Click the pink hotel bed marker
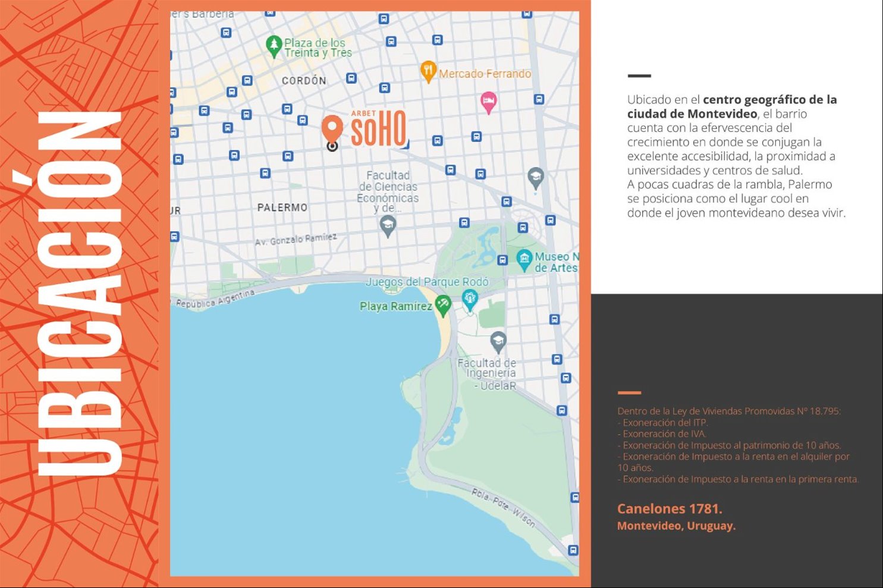The image size is (883, 588). pyautogui.click(x=488, y=102)
